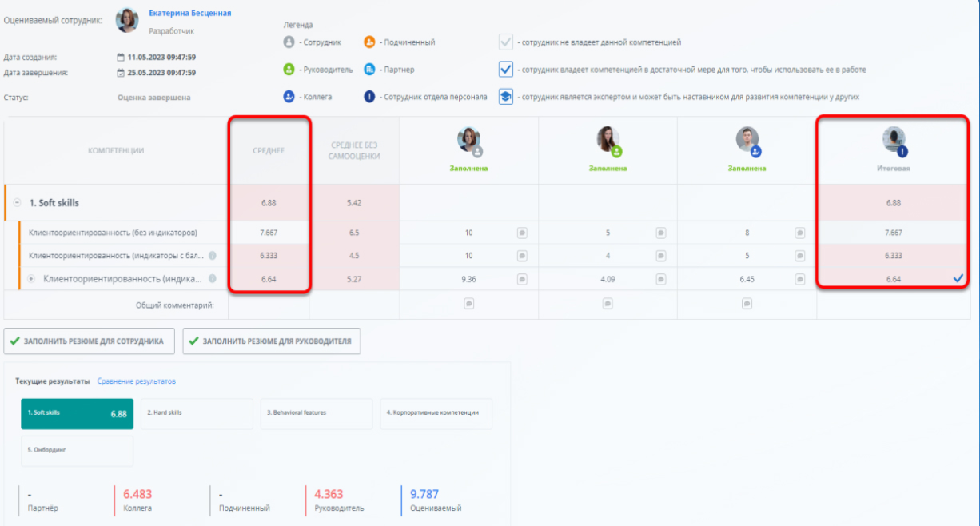Screen dimensions: 980x526
Task: Toggle the blue checkmark in final score 6.64 row
Action: 958,278
